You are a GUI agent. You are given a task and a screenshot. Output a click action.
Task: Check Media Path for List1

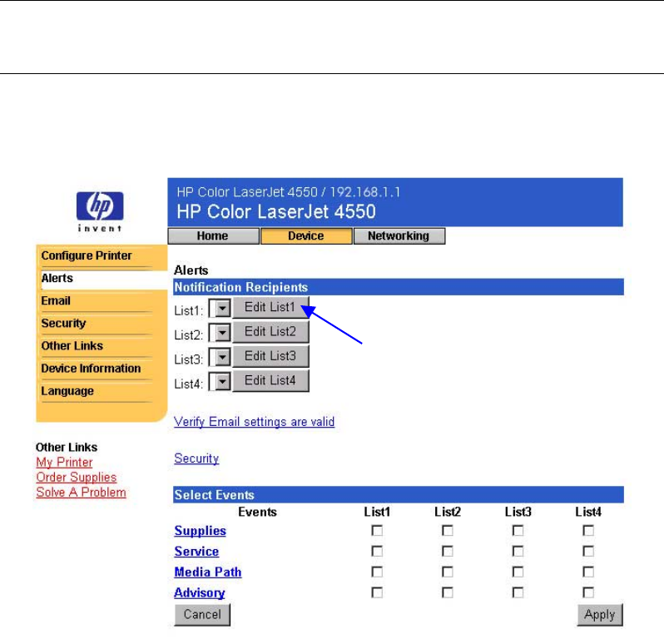coord(377,572)
